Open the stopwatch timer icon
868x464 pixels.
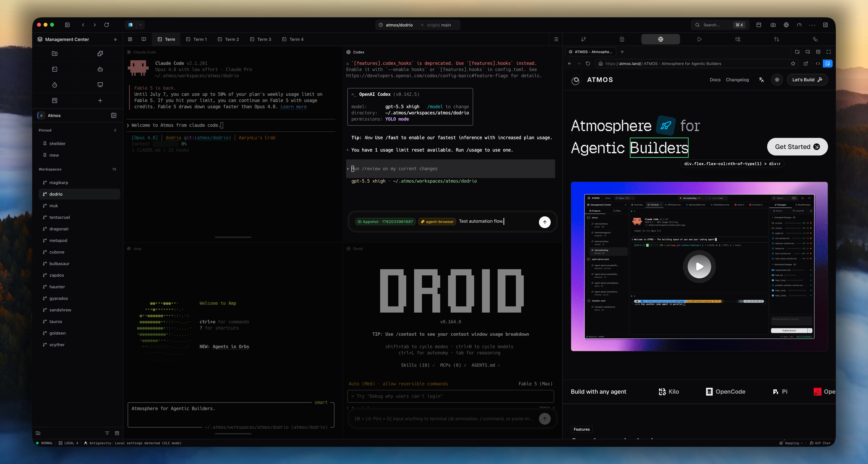55,85
